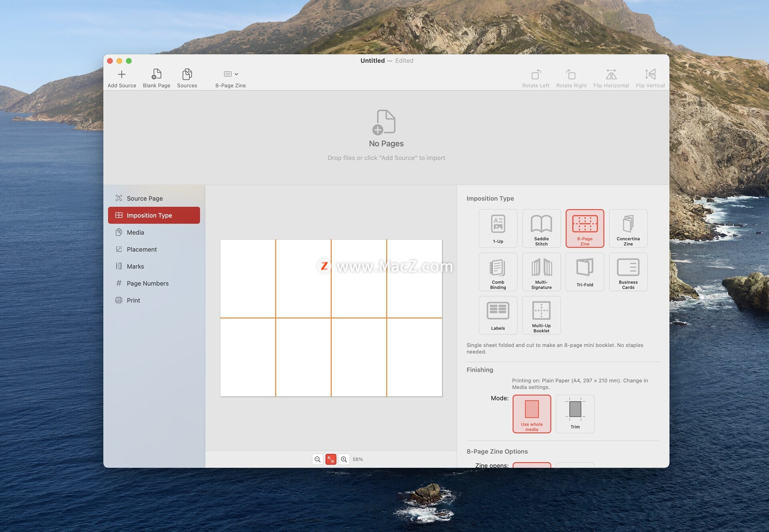Select the Saddle Stitch imposition type
The width and height of the screenshot is (769, 532).
coord(541,228)
